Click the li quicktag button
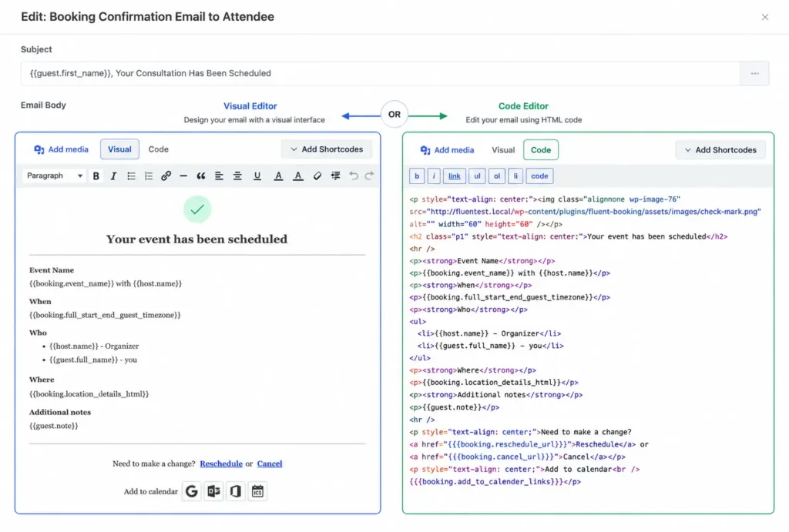This screenshot has height=532, width=789. click(515, 176)
